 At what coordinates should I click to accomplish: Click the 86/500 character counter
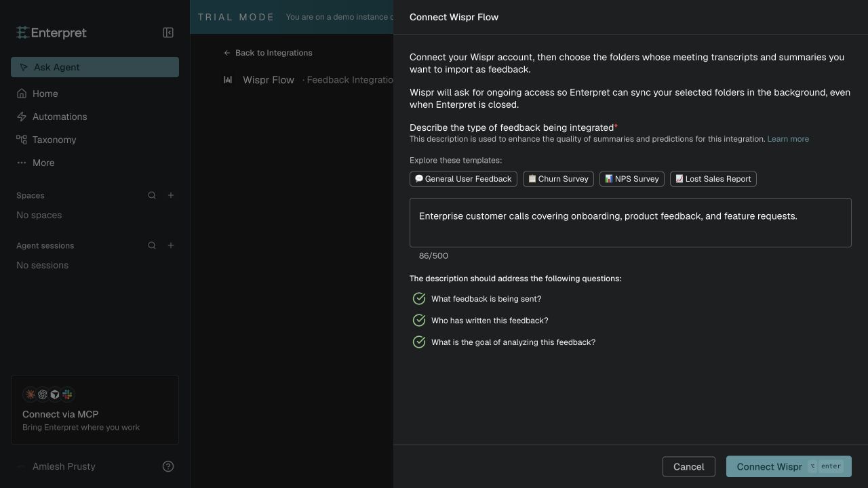pyautogui.click(x=433, y=256)
